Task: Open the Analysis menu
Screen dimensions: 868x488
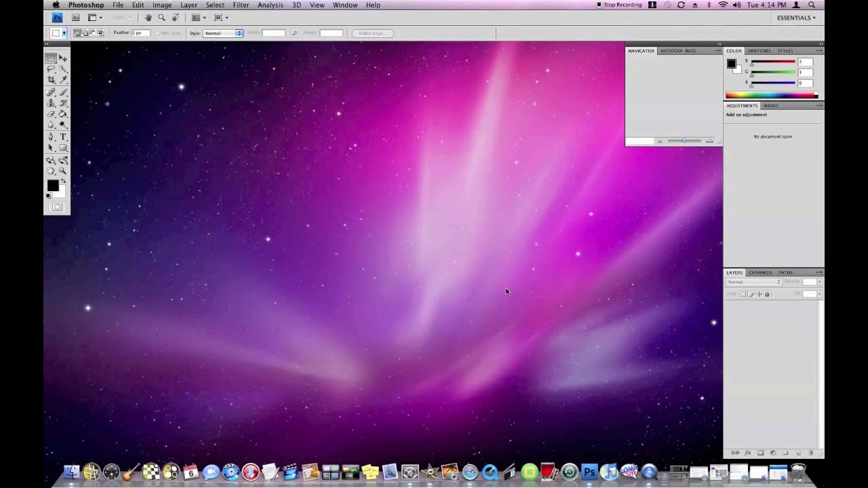Action: pos(271,5)
